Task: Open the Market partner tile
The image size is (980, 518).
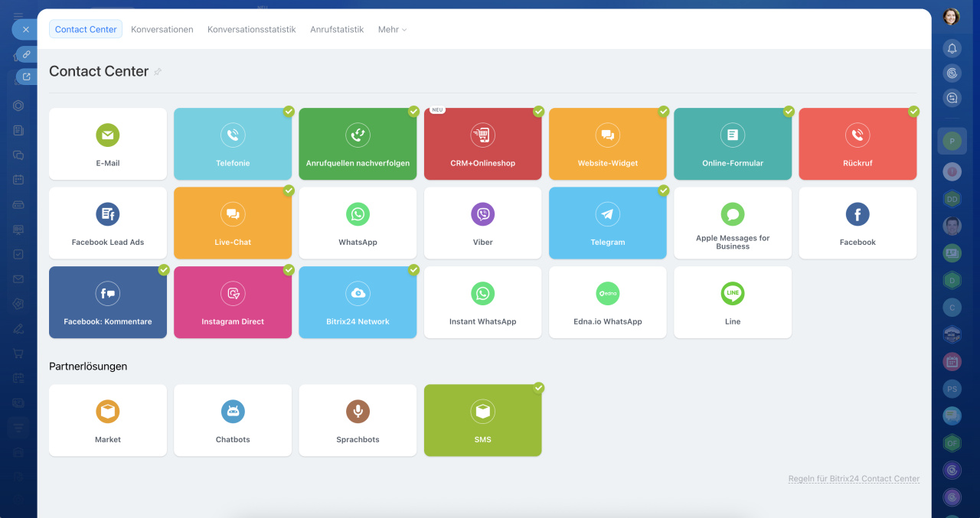Action: pyautogui.click(x=108, y=420)
